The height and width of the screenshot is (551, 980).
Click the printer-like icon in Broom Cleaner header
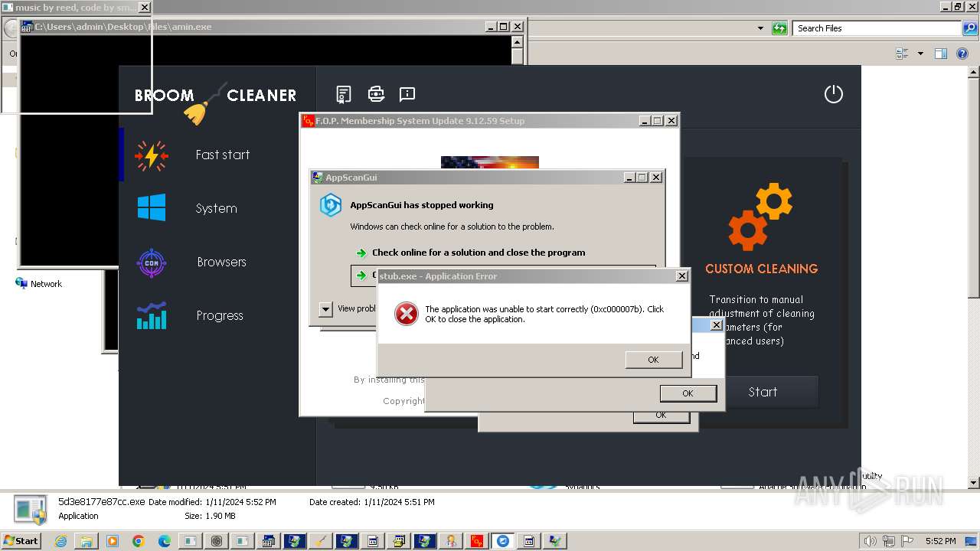(x=376, y=94)
